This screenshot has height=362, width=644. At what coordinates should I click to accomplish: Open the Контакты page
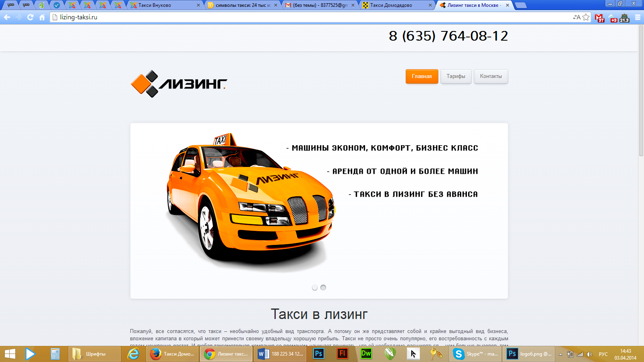491,76
